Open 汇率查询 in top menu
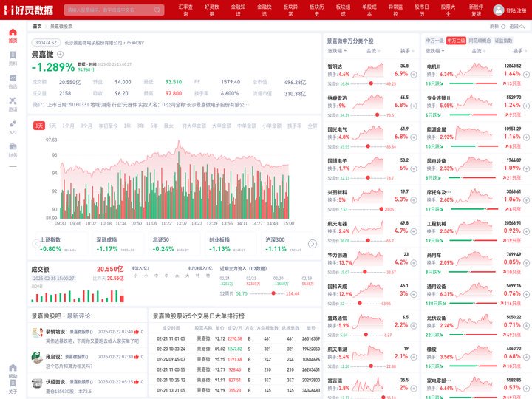The image size is (532, 399). point(185,10)
